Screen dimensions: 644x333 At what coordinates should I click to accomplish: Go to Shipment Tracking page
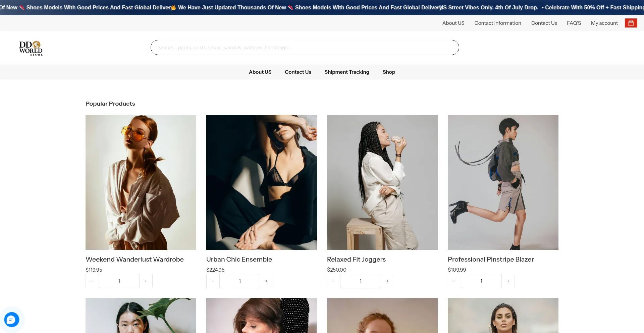(346, 72)
